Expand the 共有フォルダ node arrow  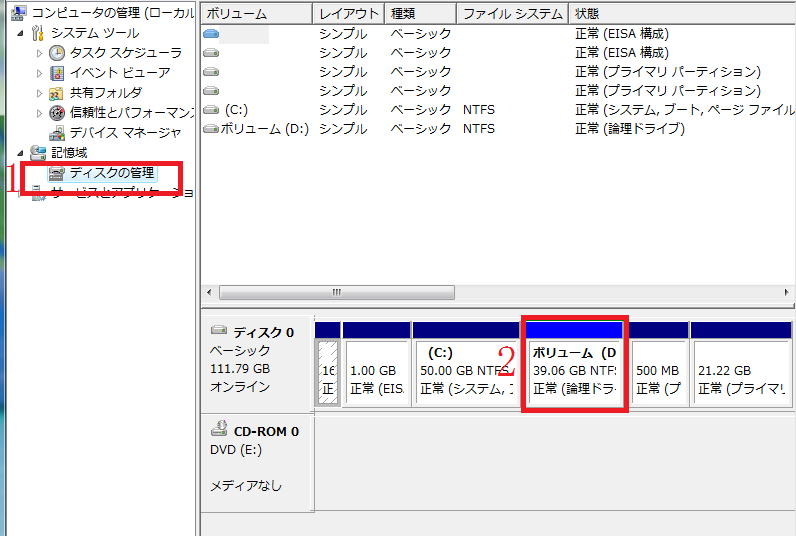[40, 93]
